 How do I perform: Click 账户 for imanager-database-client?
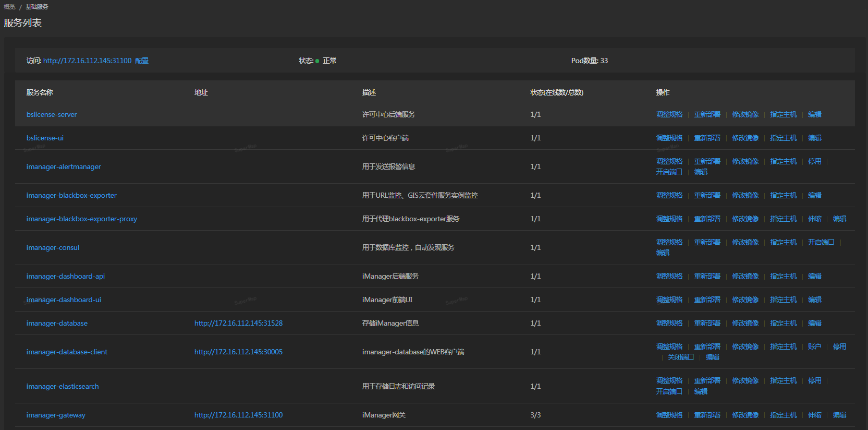(814, 347)
